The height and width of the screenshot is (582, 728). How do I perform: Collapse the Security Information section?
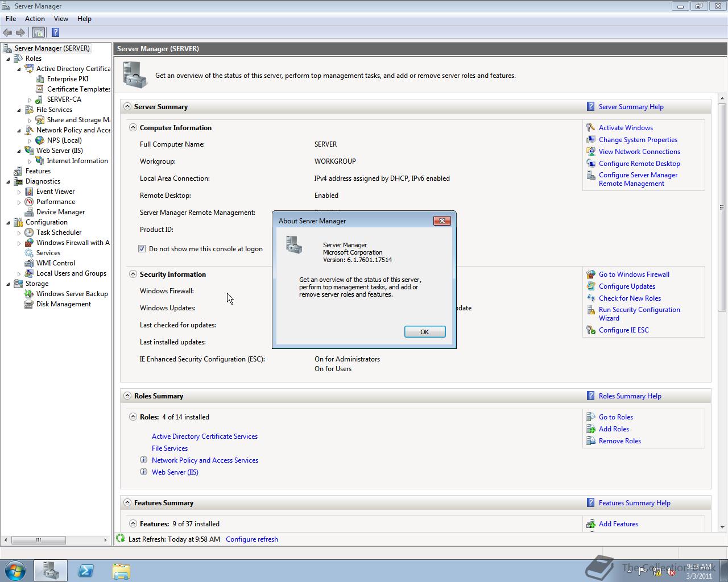click(x=133, y=274)
